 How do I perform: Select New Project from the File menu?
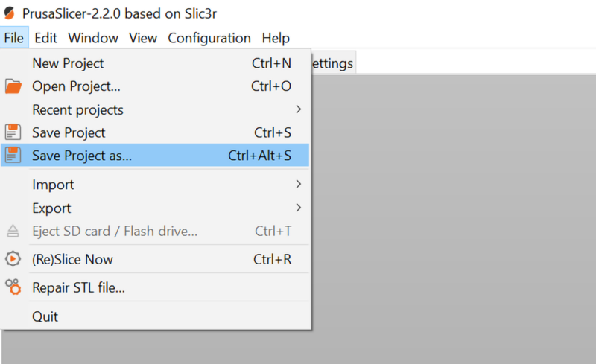pos(68,63)
